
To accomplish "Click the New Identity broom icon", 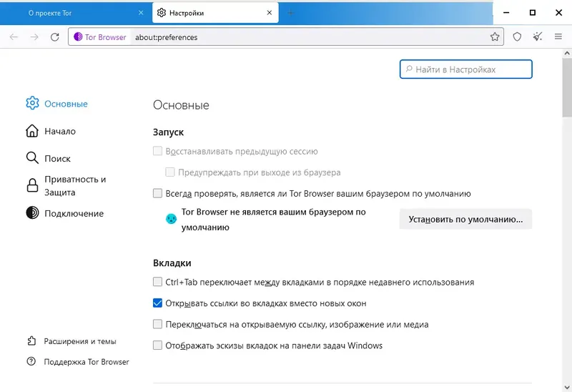I will click(x=538, y=36).
